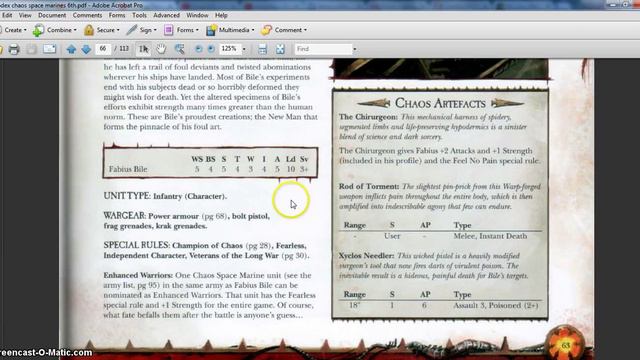Activate the Hand tool

pos(161,49)
